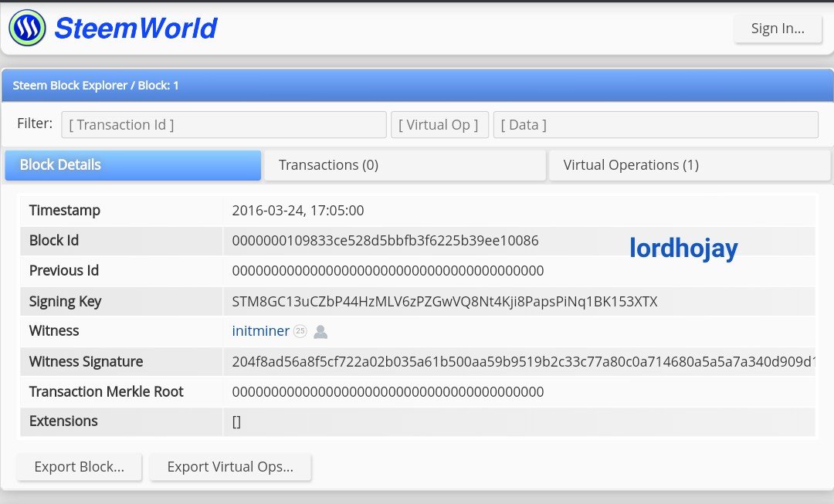Focus the Virtual Op filter field
Image resolution: width=834 pixels, height=504 pixels.
tap(439, 124)
